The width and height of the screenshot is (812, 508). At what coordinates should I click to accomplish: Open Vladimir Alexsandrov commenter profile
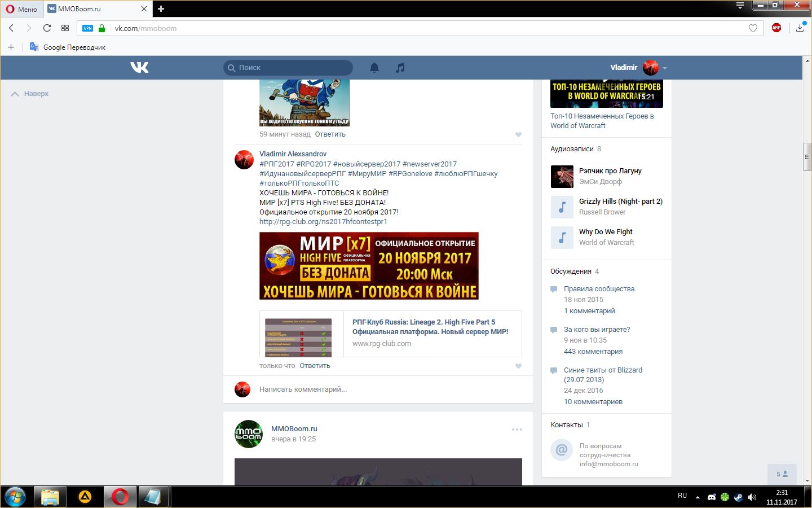(x=293, y=154)
